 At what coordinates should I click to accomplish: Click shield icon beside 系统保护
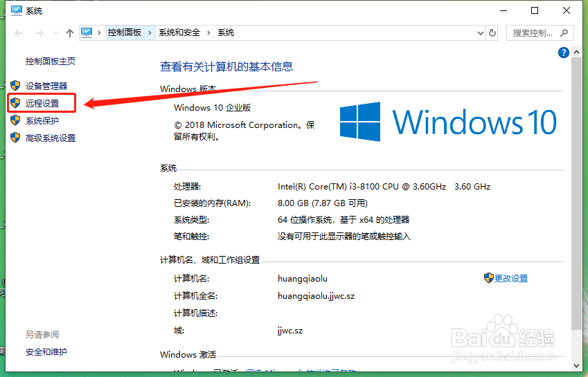15,120
